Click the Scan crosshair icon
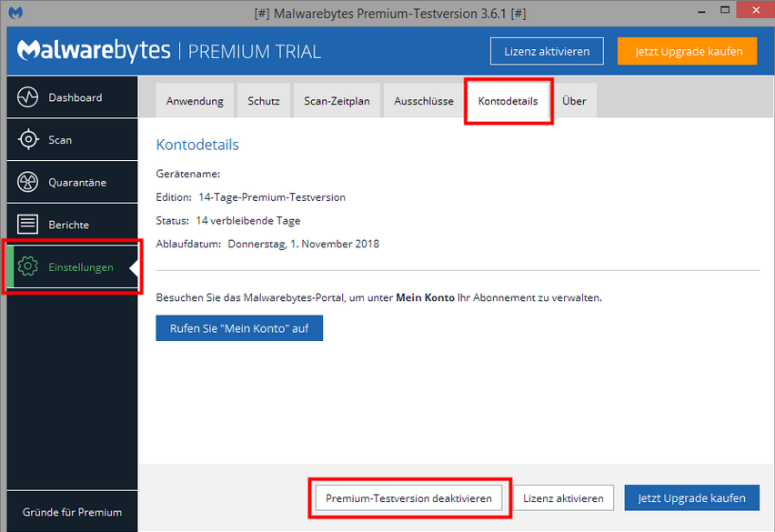 point(28,140)
